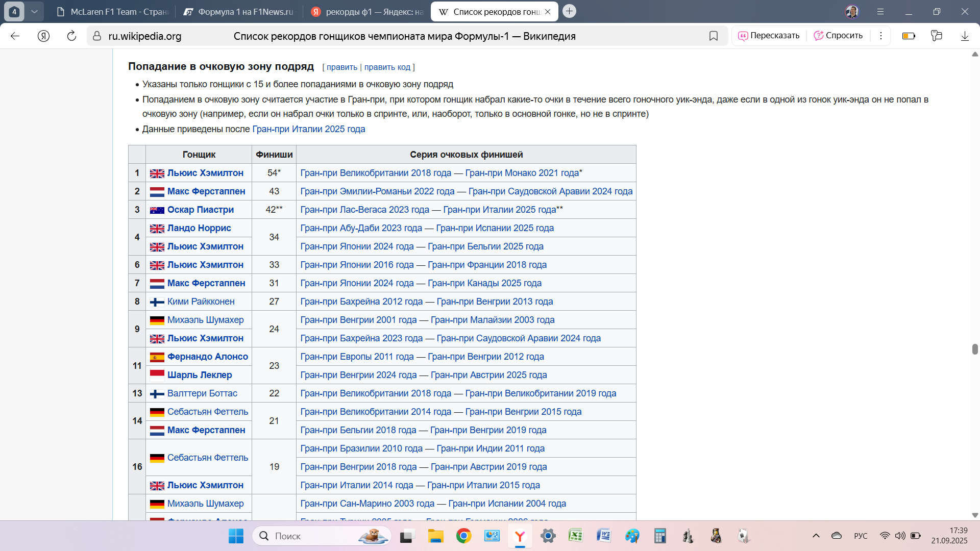Open Ландо Норрис driver link
The width and height of the screenshot is (980, 551).
point(199,228)
